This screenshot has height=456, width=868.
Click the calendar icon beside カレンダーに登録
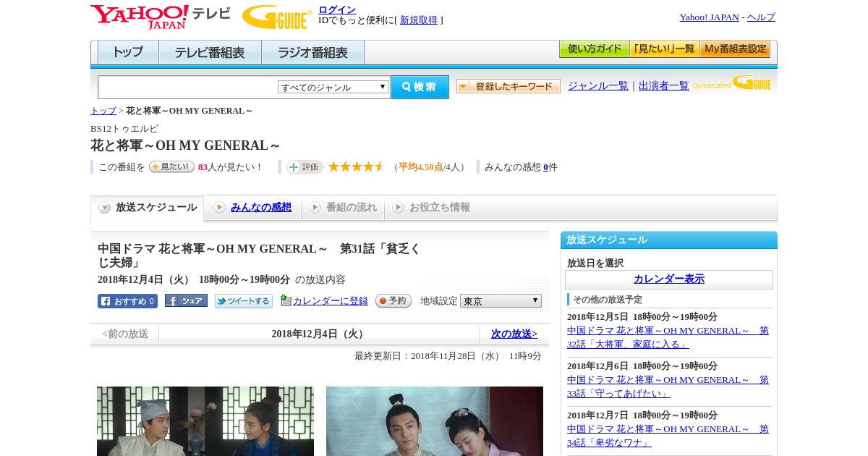coord(286,300)
